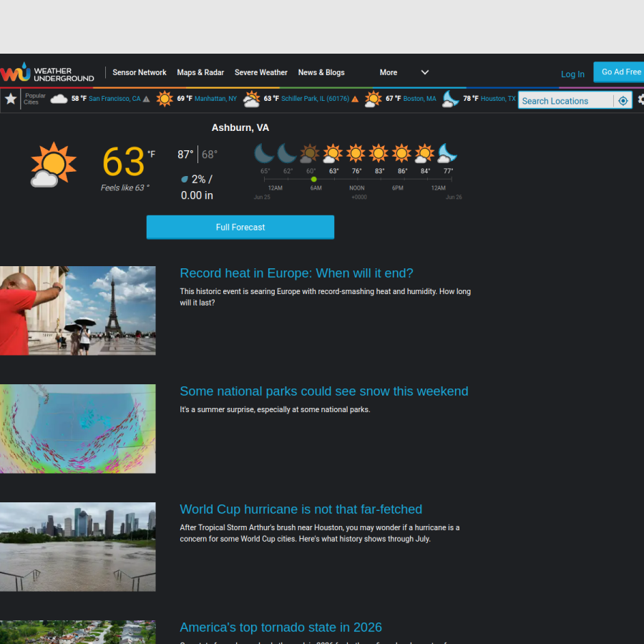644x644 pixels.
Task: Click the 87° high temperature value
Action: [x=185, y=155]
